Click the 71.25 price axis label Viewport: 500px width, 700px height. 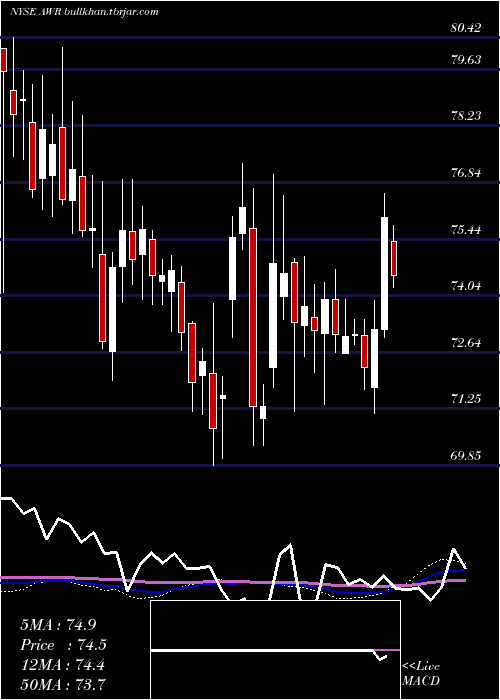pos(466,399)
